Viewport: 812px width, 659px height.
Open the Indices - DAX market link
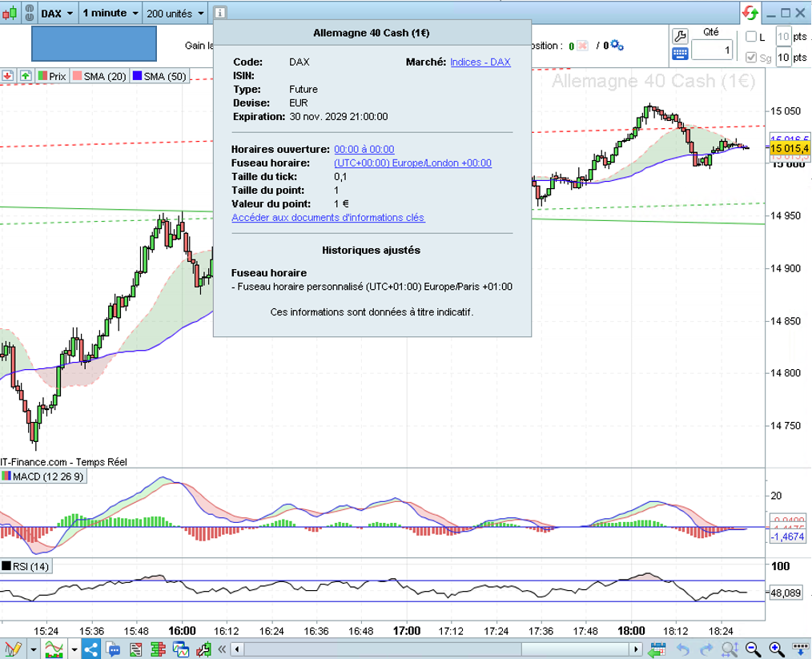(x=480, y=62)
